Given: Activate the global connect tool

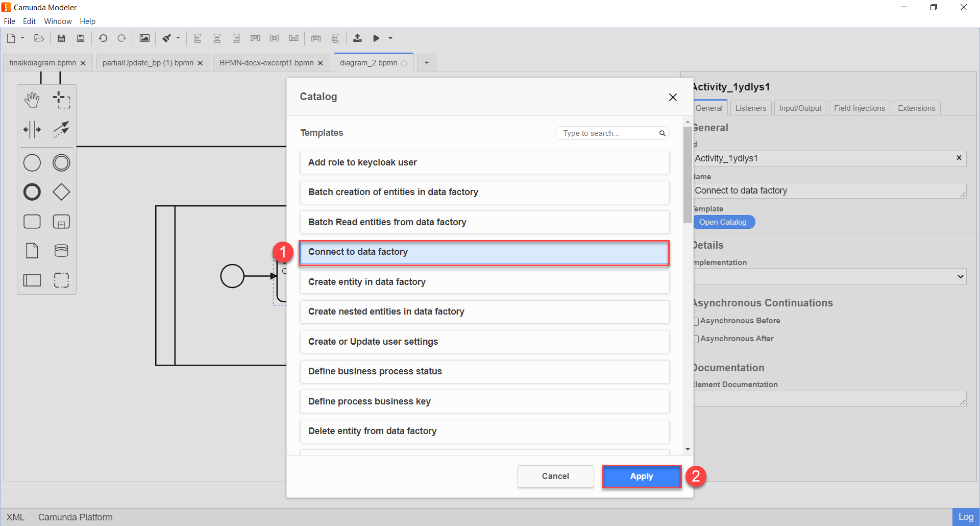Looking at the screenshot, I should click(x=61, y=130).
